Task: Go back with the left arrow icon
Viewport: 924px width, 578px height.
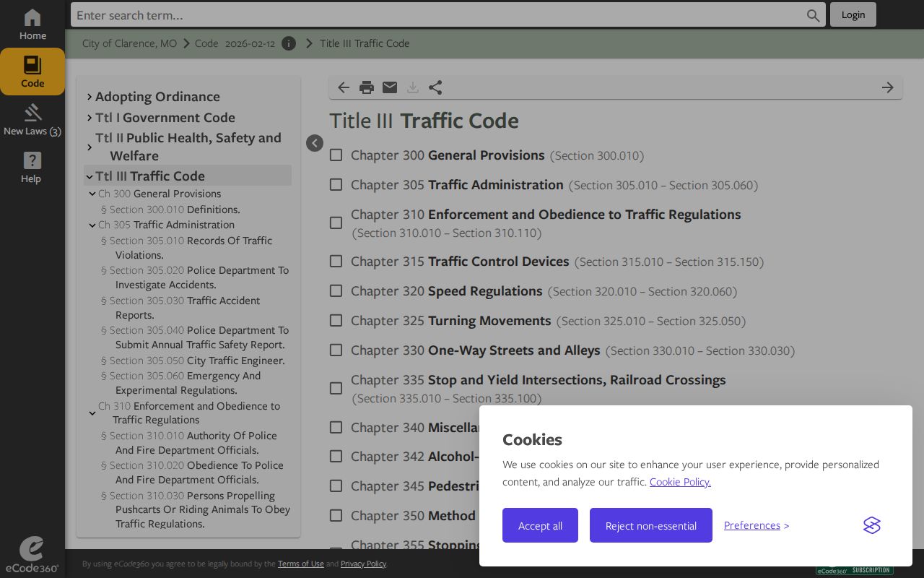Action: click(344, 87)
